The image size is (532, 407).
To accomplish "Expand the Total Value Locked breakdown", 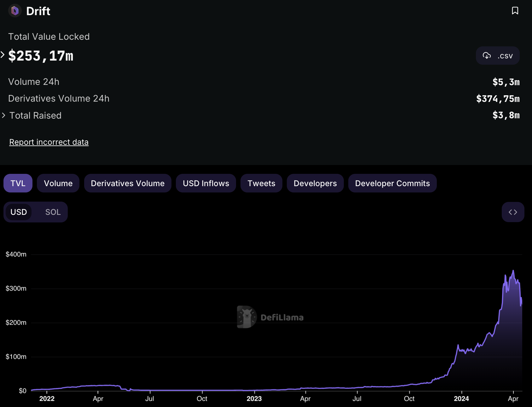I will 3,55.
